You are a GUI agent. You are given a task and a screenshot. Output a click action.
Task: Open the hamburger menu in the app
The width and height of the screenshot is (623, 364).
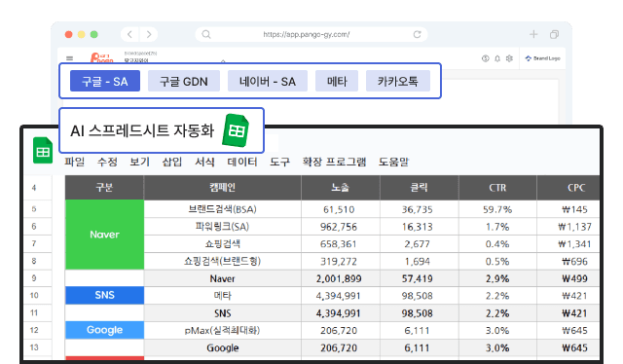[x=69, y=58]
